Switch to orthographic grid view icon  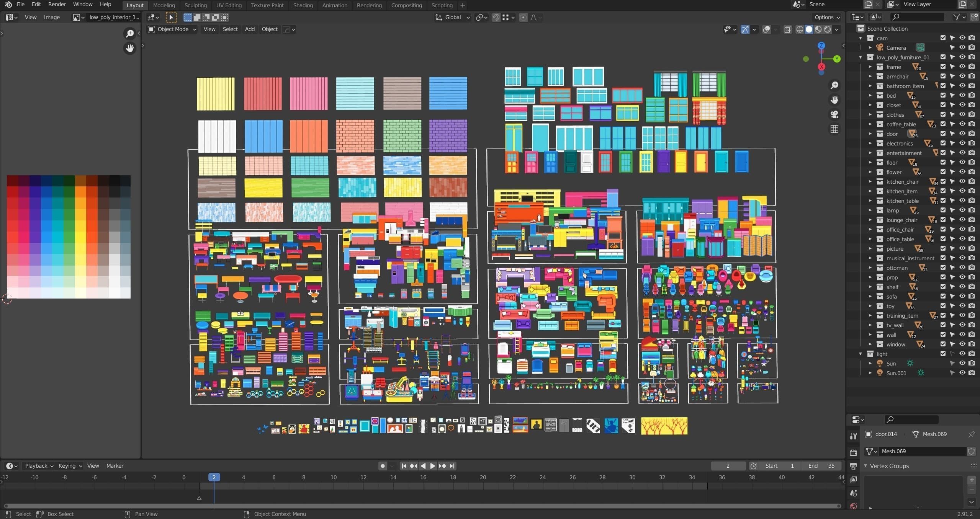(x=834, y=129)
